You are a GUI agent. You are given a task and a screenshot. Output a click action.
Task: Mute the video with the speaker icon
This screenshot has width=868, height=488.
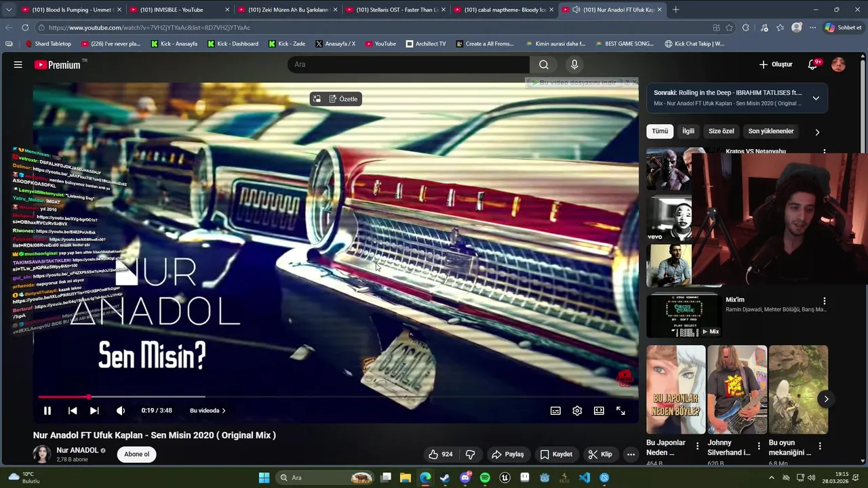pos(121,411)
